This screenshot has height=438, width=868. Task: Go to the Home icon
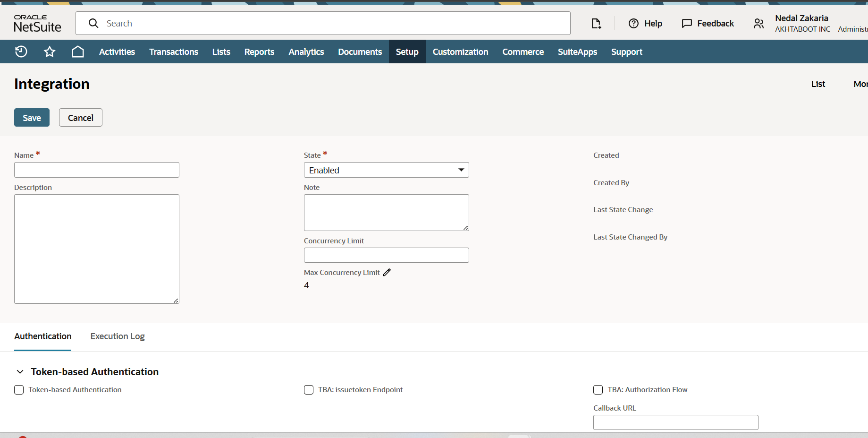78,52
